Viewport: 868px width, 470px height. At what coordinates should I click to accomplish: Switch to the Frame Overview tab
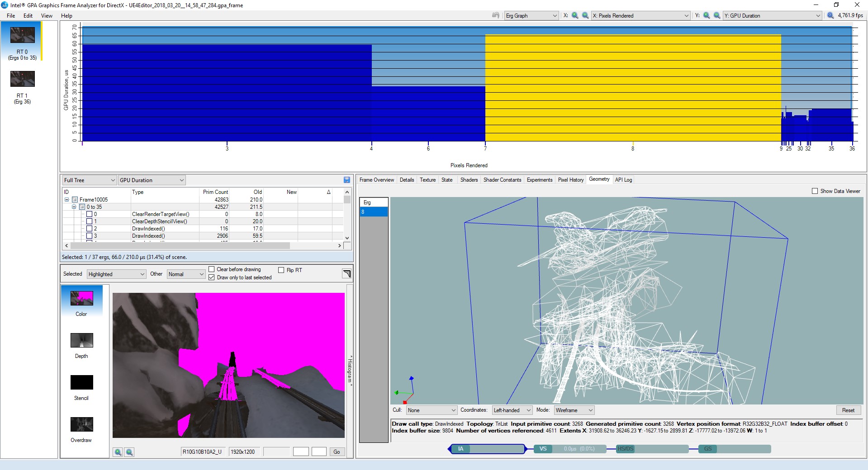click(377, 180)
